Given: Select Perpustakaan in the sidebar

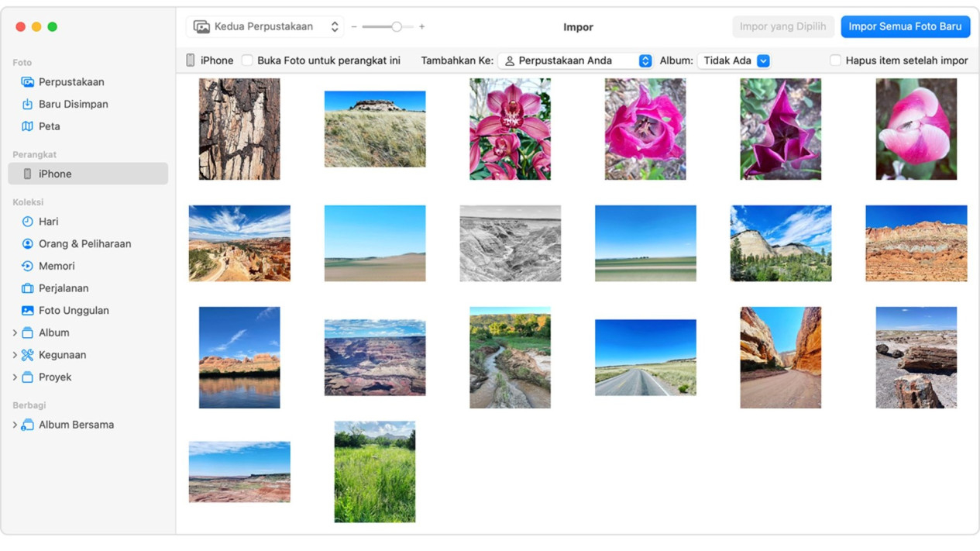Looking at the screenshot, I should [88, 82].
